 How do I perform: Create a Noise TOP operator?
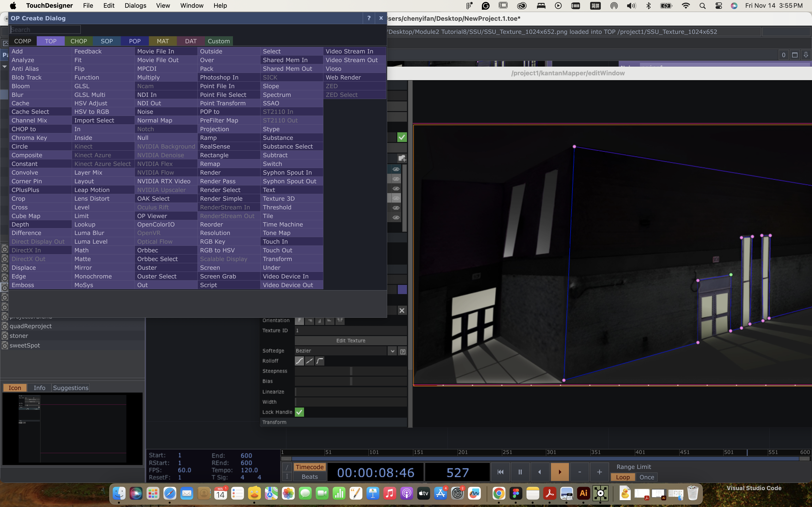pos(145,112)
